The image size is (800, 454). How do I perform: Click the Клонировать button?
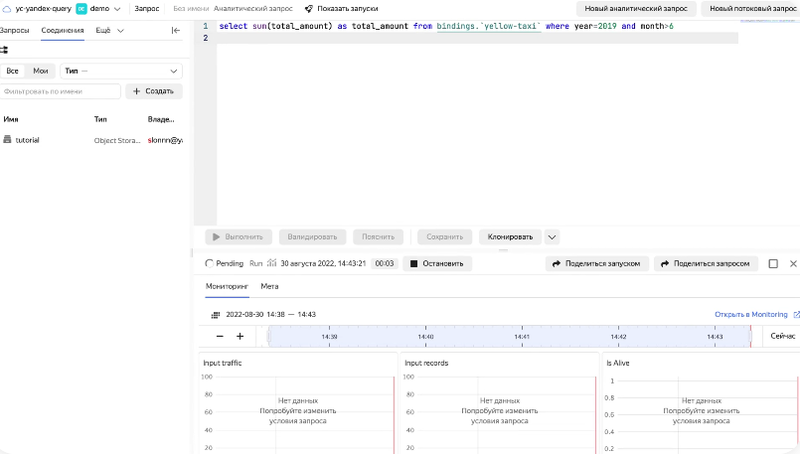point(510,237)
